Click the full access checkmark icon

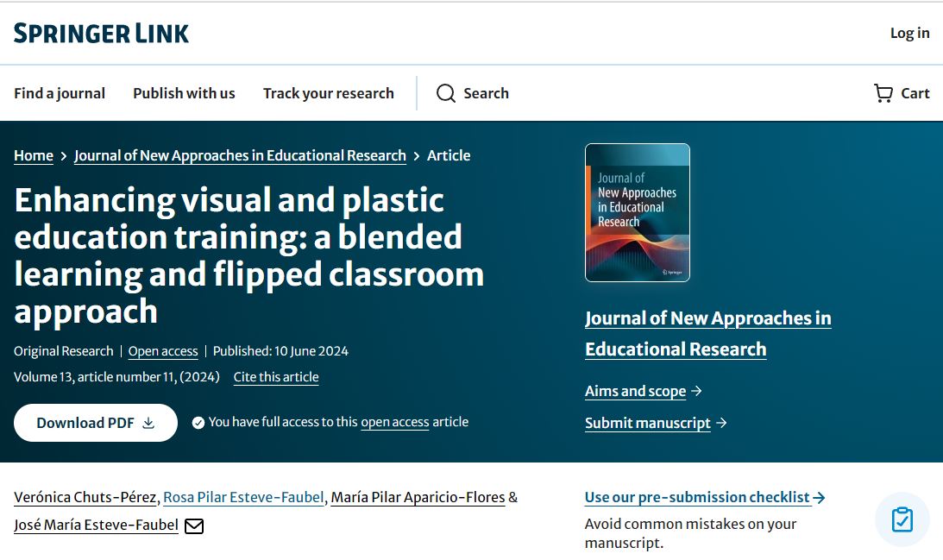[198, 423]
